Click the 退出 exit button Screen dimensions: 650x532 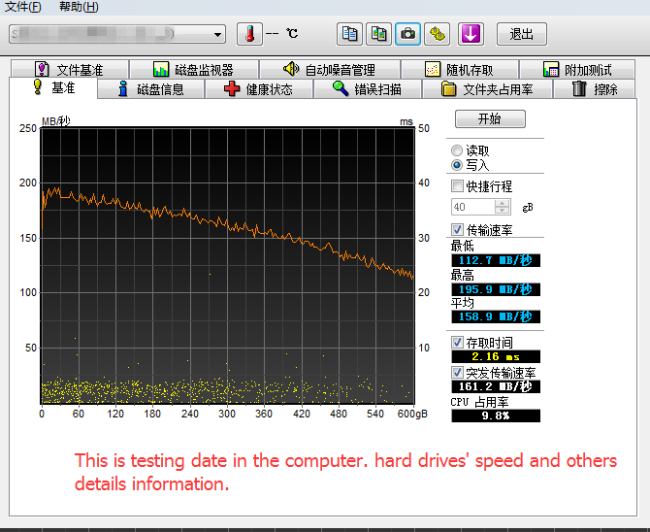click(522, 34)
